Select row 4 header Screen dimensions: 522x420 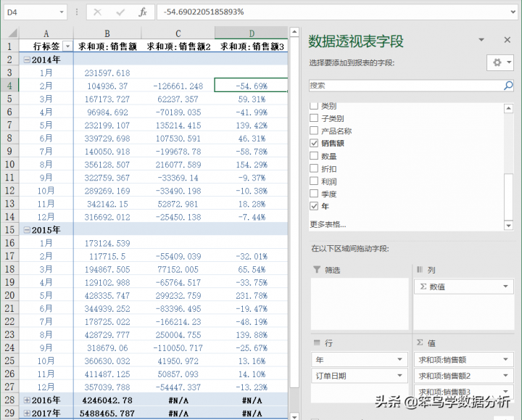[9, 86]
